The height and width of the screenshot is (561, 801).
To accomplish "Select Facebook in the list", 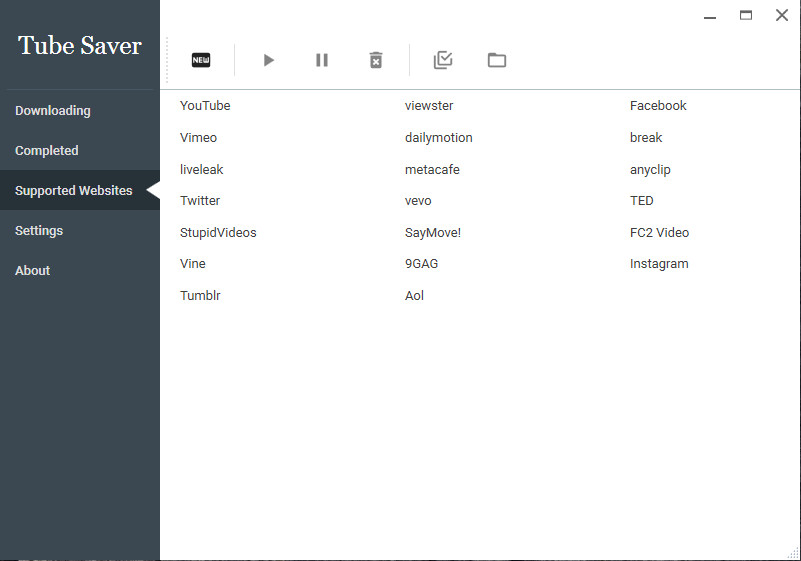I will tap(658, 106).
